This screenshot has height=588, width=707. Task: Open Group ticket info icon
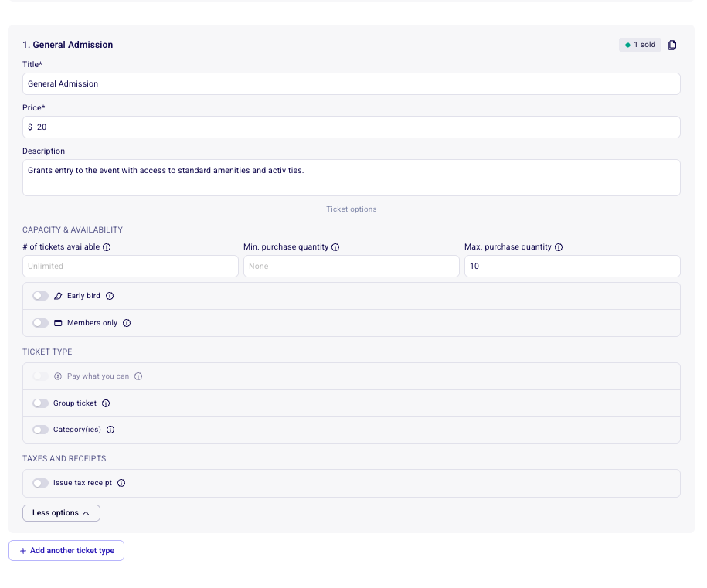[106, 403]
